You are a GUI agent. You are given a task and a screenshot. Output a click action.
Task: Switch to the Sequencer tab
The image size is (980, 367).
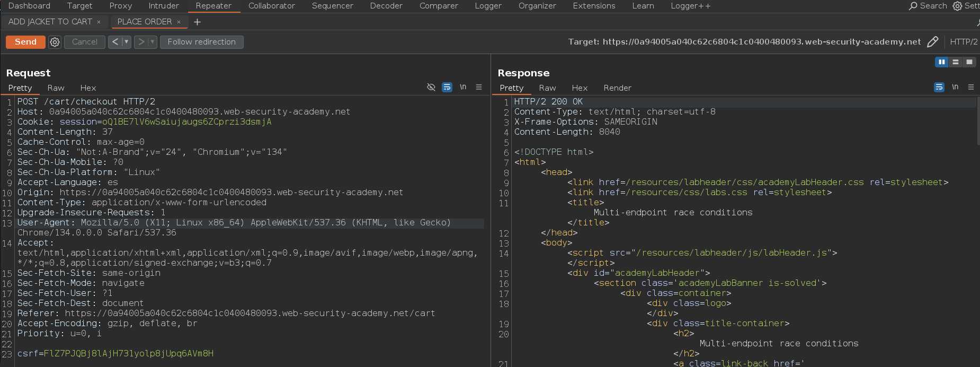click(332, 6)
